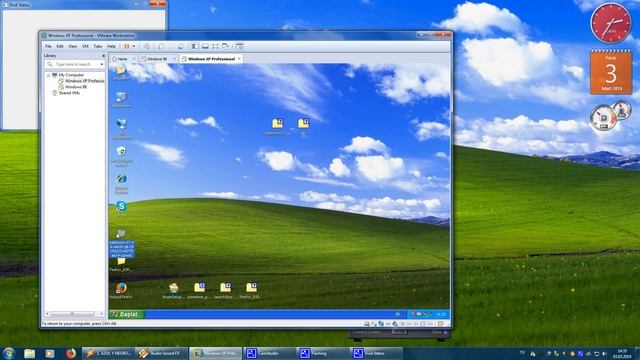The height and width of the screenshot is (360, 640).
Task: Switch to Flashing taskbar button
Action: pyautogui.click(x=322, y=353)
